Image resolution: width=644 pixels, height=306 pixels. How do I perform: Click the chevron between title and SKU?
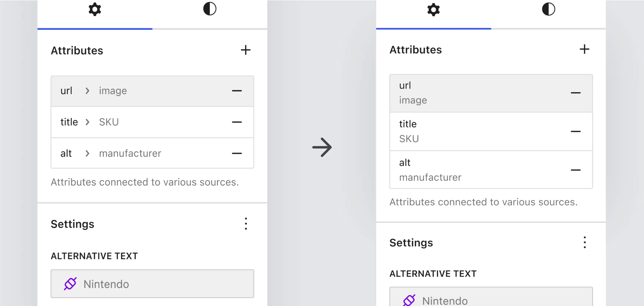(87, 122)
